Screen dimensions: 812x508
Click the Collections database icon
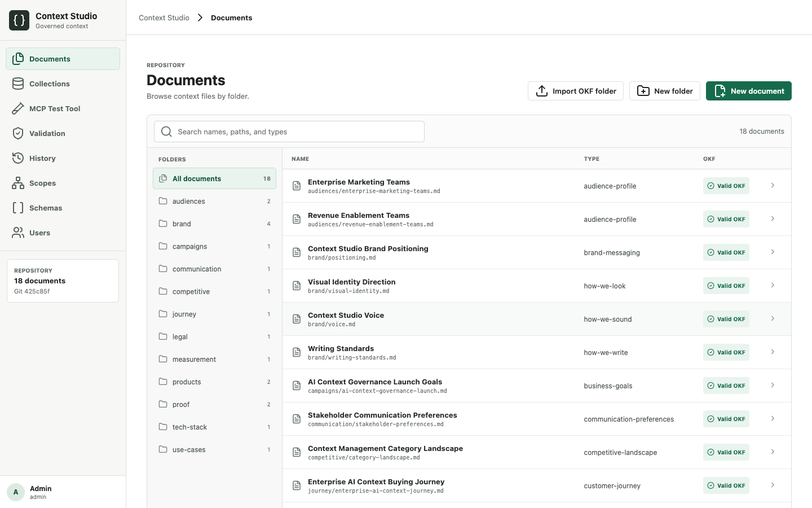point(18,84)
